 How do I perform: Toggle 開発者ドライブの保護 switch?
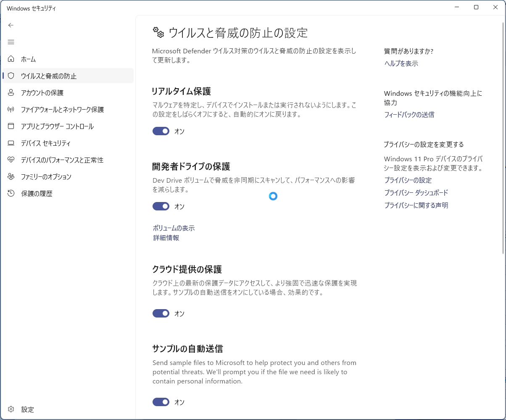pos(161,206)
